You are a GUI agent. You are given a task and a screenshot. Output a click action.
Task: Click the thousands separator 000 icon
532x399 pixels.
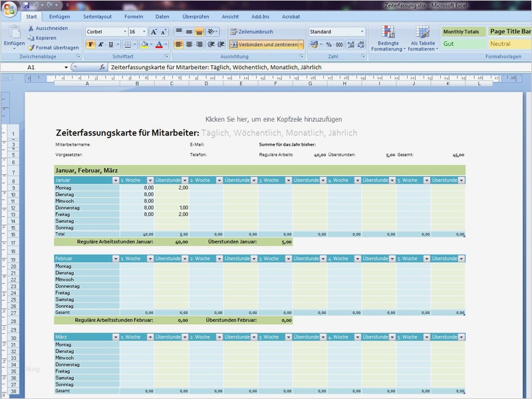pyautogui.click(x=339, y=45)
